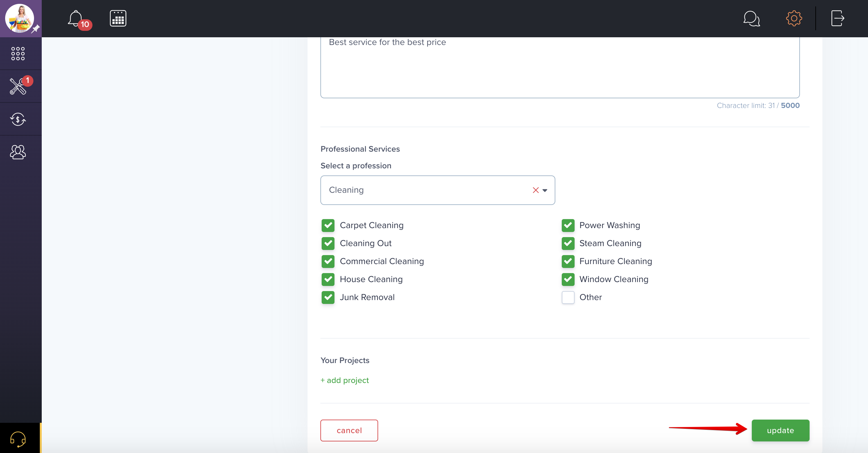The width and height of the screenshot is (868, 453).
Task: Check the Other checkbox
Action: tap(568, 298)
